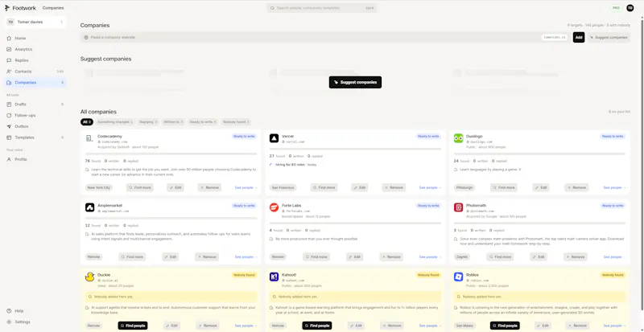Click the Ready to write badge on Codecademy
This screenshot has height=332, width=644.
[x=245, y=136]
